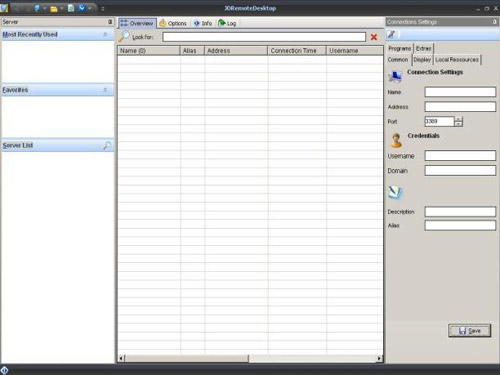
Task: Click the Name input field
Action: (x=460, y=92)
